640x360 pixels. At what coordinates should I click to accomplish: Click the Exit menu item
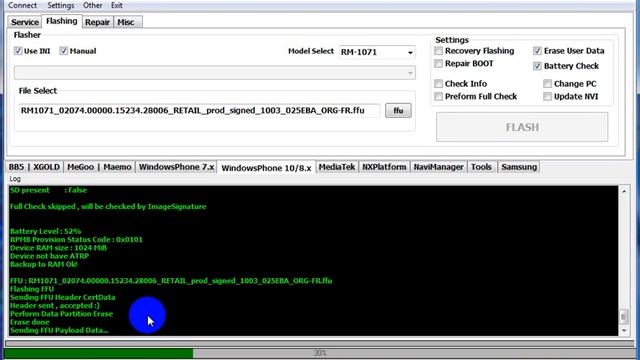(x=117, y=5)
